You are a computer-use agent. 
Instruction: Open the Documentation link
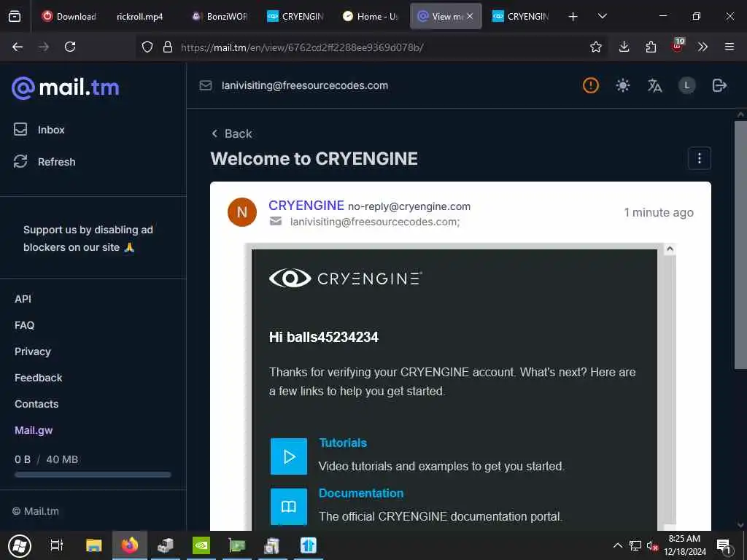(x=361, y=494)
